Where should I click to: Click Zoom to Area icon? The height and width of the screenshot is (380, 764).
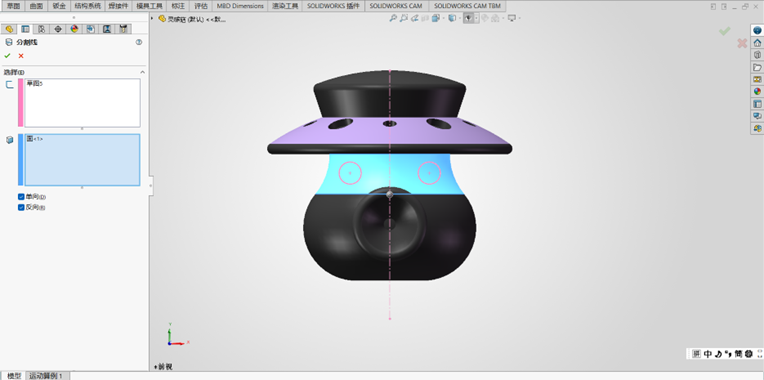pos(403,18)
